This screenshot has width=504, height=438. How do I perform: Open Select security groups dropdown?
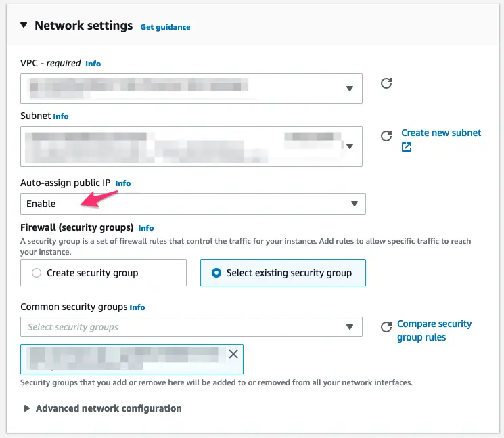point(191,327)
